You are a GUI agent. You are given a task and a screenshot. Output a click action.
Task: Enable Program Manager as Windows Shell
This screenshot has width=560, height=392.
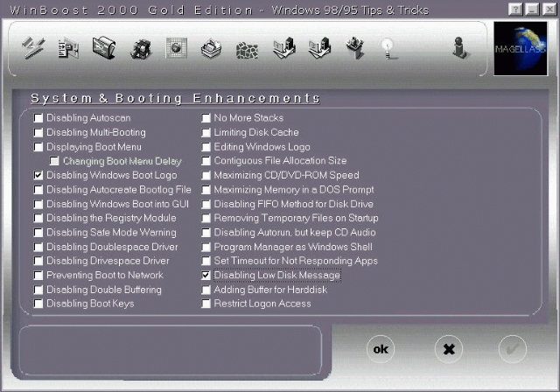click(206, 247)
